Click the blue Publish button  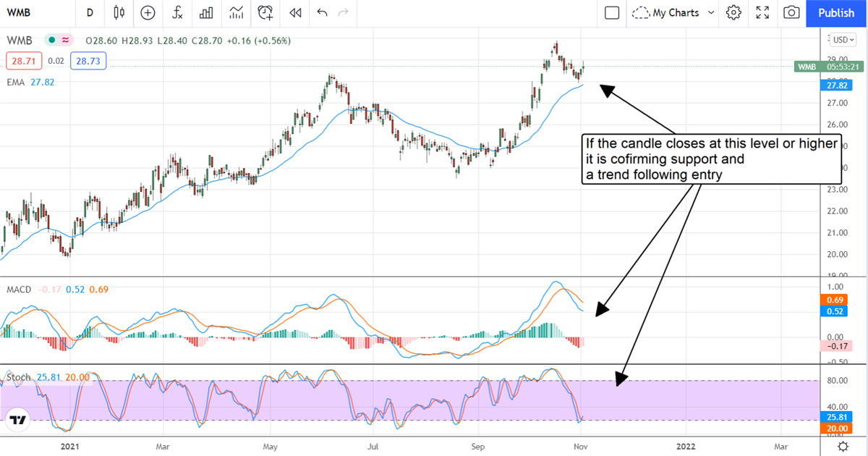836,12
